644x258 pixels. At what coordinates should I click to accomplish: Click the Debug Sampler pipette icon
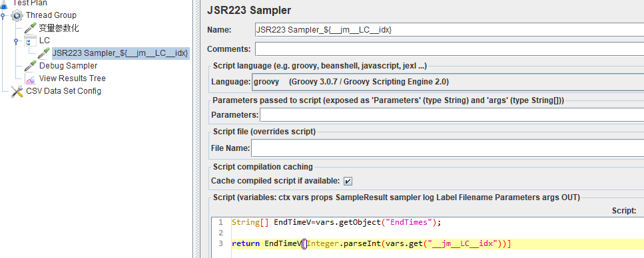(x=30, y=66)
